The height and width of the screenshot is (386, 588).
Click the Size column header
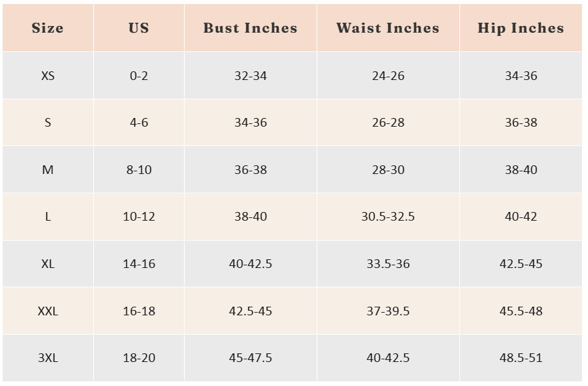(47, 28)
